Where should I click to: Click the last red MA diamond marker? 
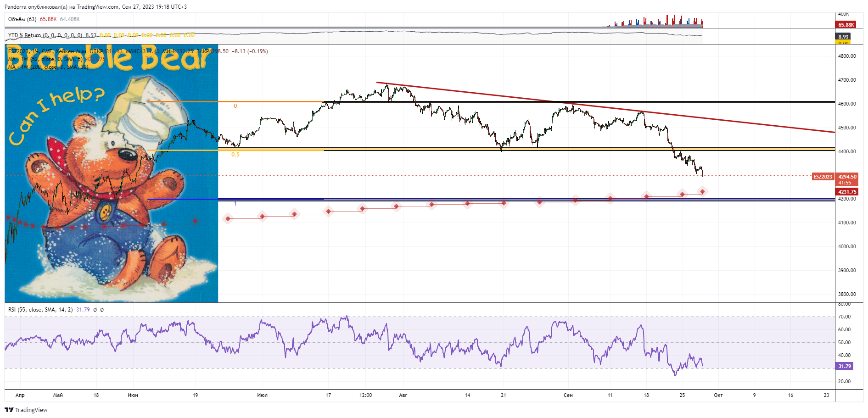click(702, 191)
